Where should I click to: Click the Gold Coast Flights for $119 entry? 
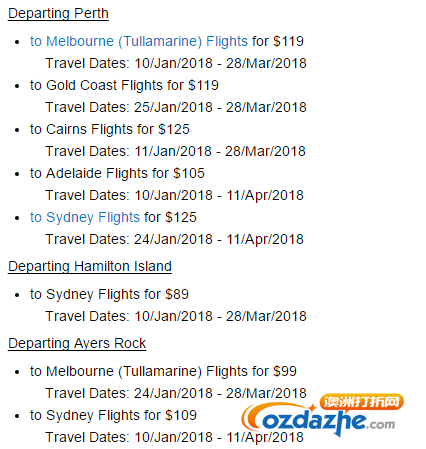[x=124, y=86]
